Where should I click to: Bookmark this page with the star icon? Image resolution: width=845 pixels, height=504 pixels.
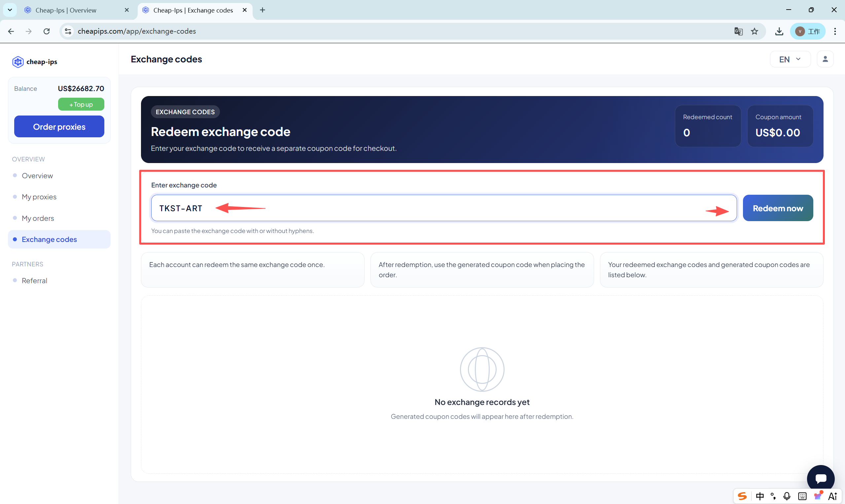754,31
